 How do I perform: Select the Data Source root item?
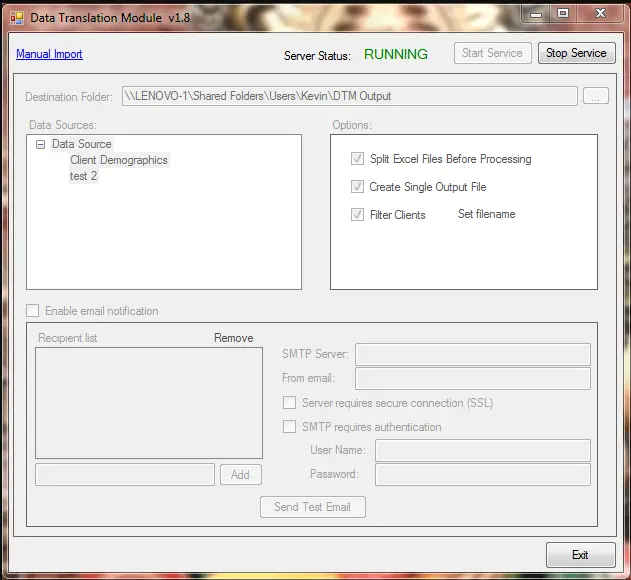pos(82,144)
